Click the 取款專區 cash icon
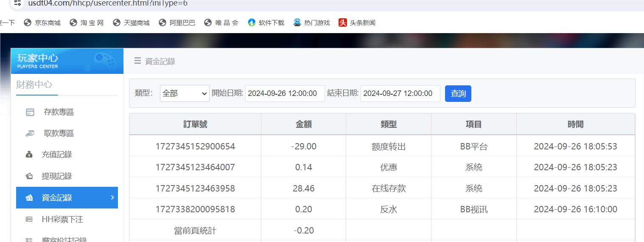 coord(30,134)
